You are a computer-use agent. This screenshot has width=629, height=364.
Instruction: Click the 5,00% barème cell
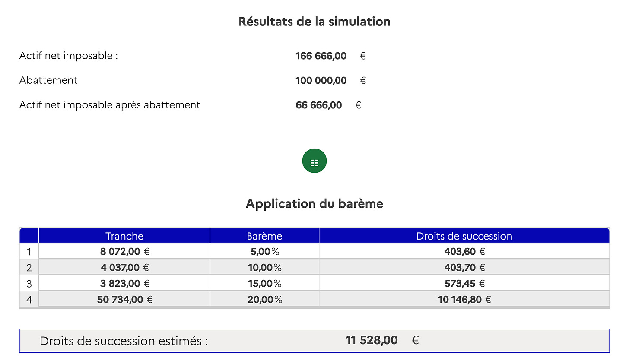264,251
